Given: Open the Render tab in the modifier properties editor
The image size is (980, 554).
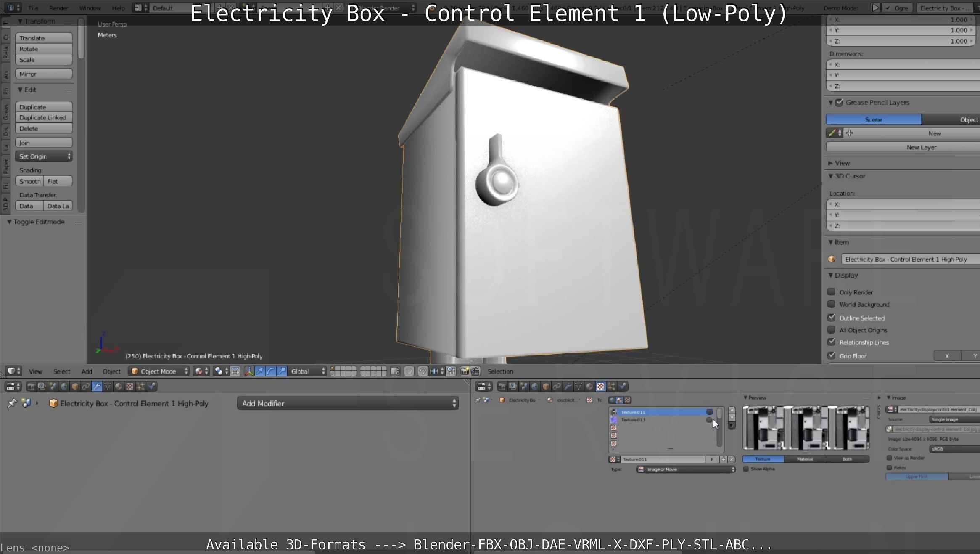Looking at the screenshot, I should [x=31, y=386].
